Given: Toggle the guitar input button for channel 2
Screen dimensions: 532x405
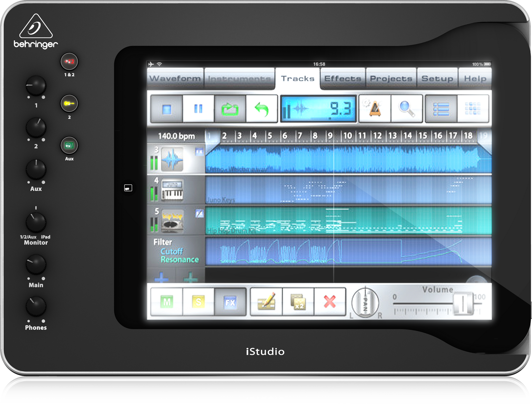Looking at the screenshot, I should 69,103.
